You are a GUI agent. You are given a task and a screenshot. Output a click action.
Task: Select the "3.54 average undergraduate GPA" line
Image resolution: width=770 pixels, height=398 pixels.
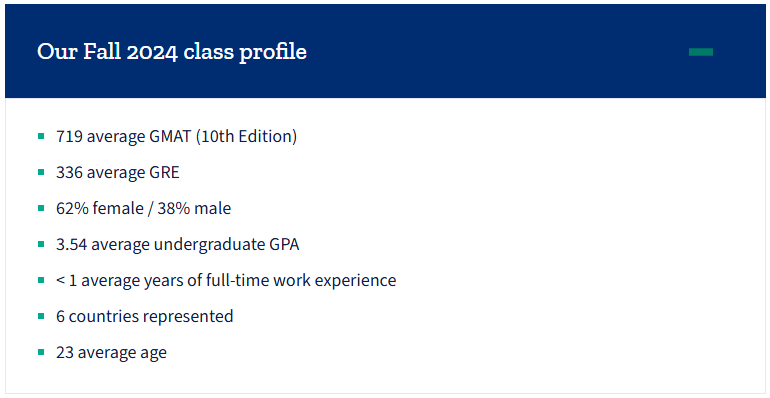177,244
